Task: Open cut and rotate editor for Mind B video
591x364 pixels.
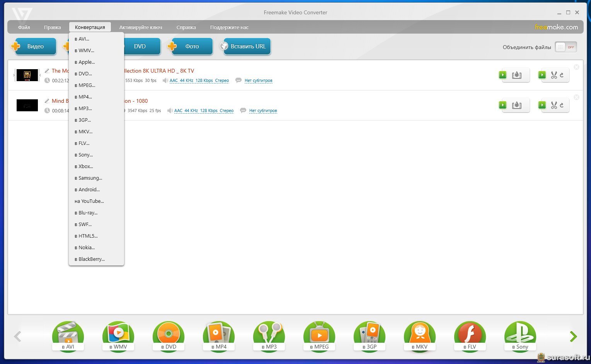Action: tap(554, 105)
